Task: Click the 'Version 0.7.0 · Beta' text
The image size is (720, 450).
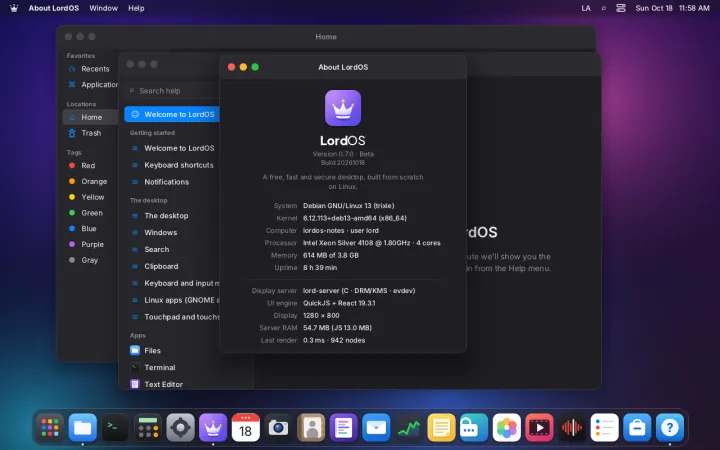Action: pyautogui.click(x=343, y=154)
